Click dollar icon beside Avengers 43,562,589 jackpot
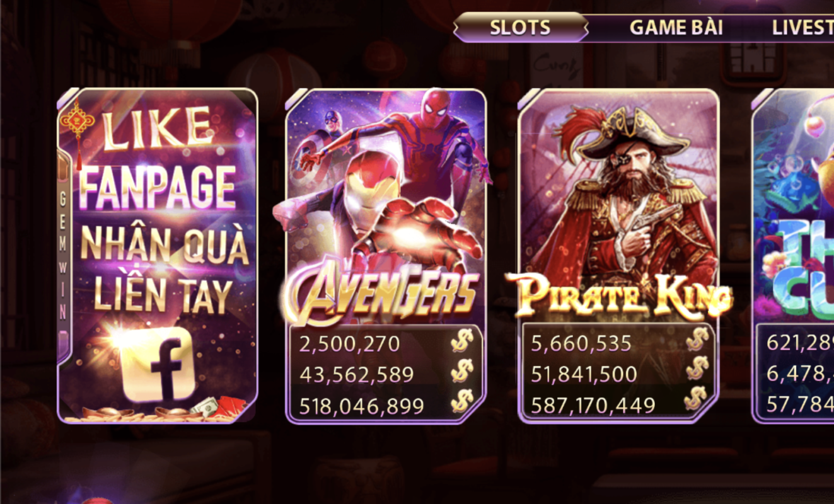Screen dimensions: 834x504 click(x=461, y=372)
